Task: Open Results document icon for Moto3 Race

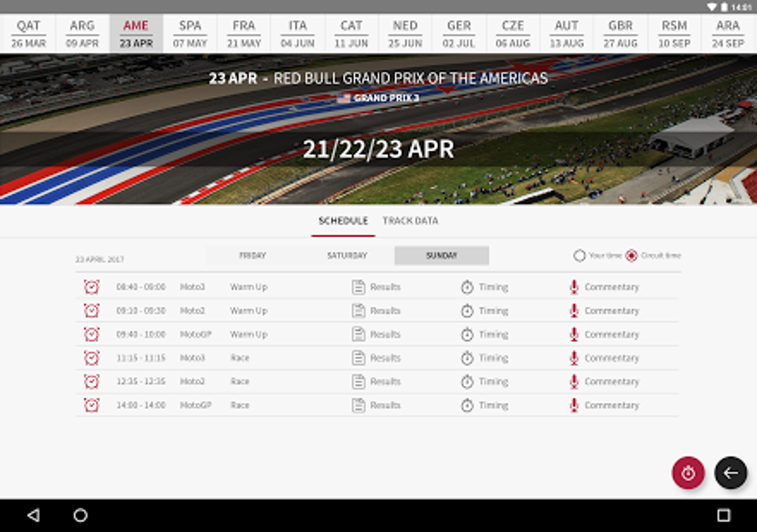Action: (x=358, y=358)
